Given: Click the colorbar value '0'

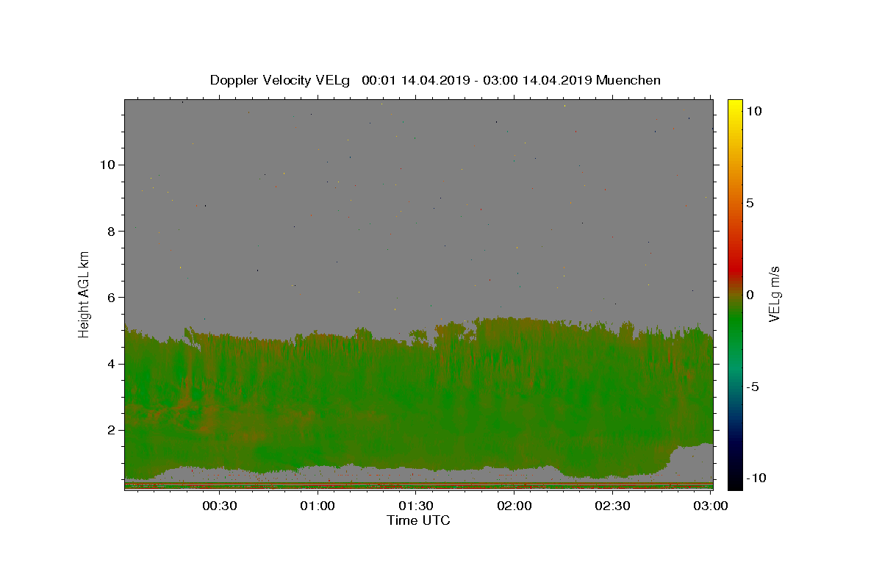Looking at the screenshot, I should [750, 295].
